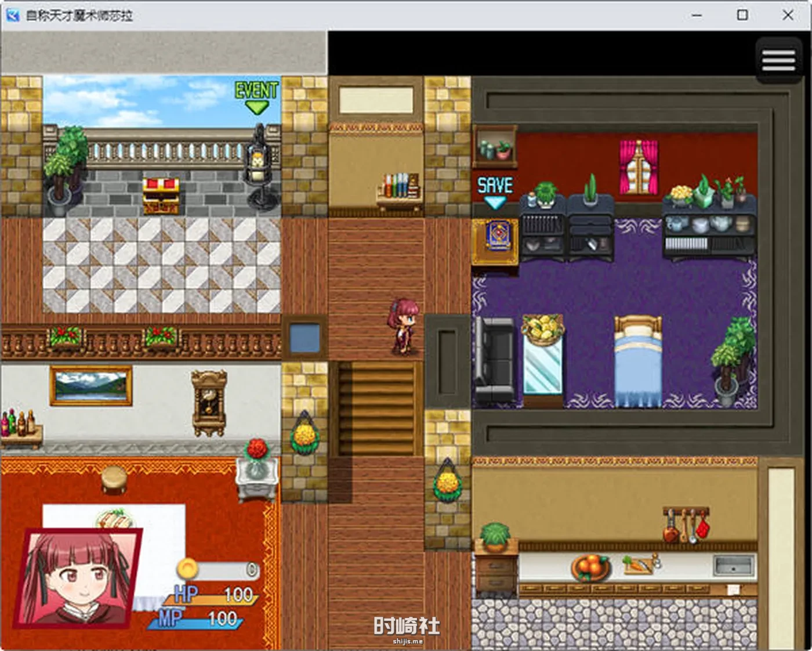This screenshot has height=651, width=812.
Task: Close the game window
Action: pos(788,15)
